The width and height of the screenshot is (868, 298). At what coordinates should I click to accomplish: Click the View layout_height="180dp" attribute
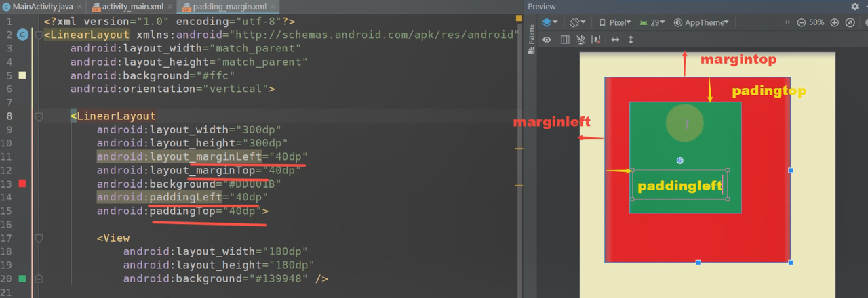219,265
